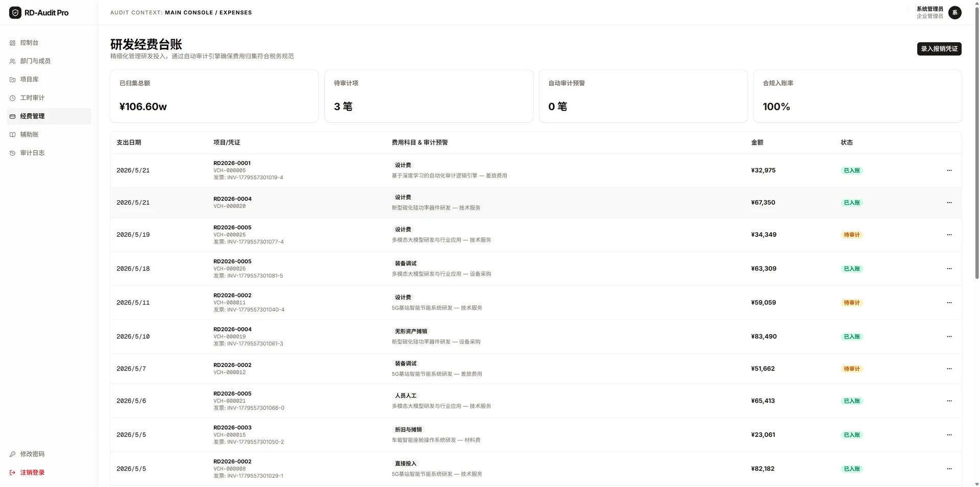Screen dimensions: 980x487
Task: Click the 经费管理 card icon
Action: tap(12, 116)
